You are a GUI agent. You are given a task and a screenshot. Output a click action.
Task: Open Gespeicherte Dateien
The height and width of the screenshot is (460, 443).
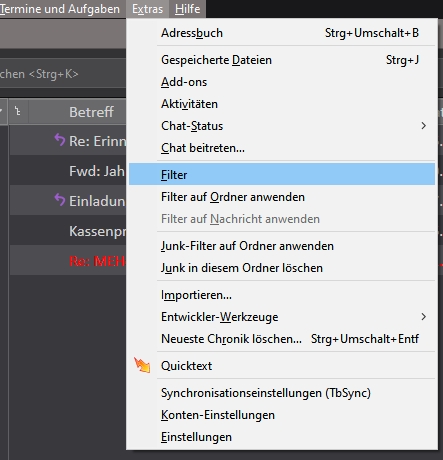[282, 60]
